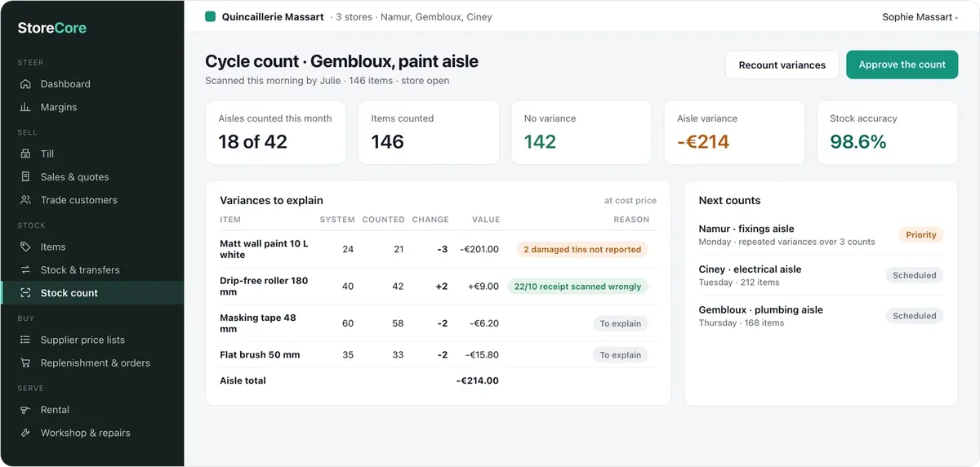980x467 pixels.
Task: Open the Rental section
Action: click(92, 410)
